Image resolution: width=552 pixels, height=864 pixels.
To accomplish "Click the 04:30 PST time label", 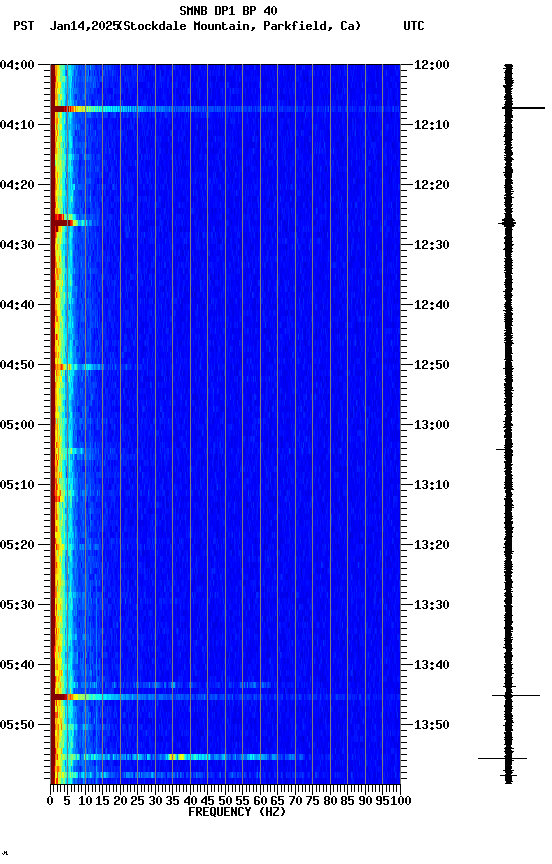I will tap(17, 245).
